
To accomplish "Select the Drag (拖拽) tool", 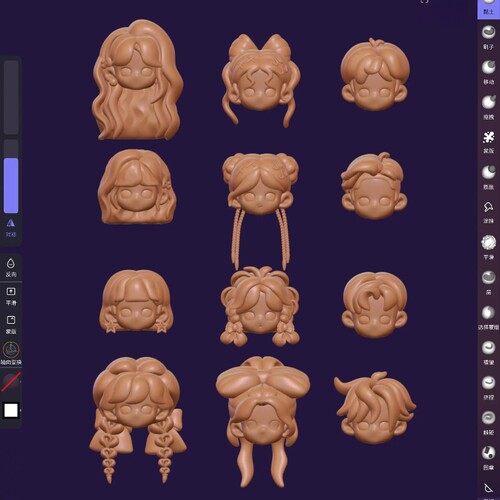I will pos(488,107).
